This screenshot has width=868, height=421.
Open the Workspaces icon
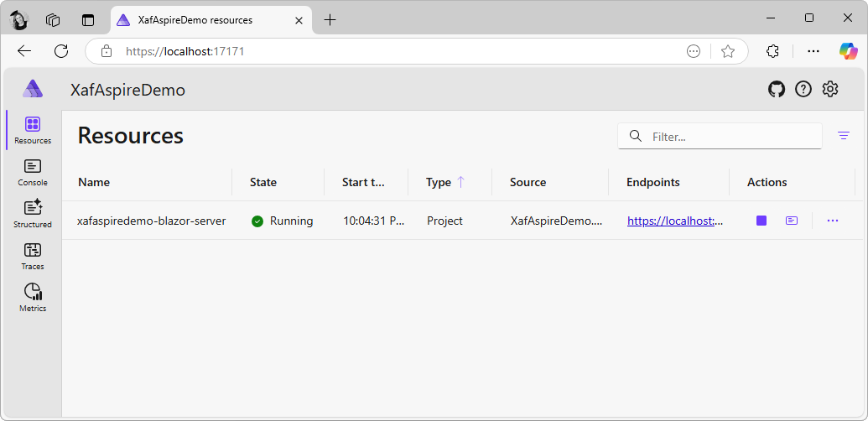click(x=53, y=20)
